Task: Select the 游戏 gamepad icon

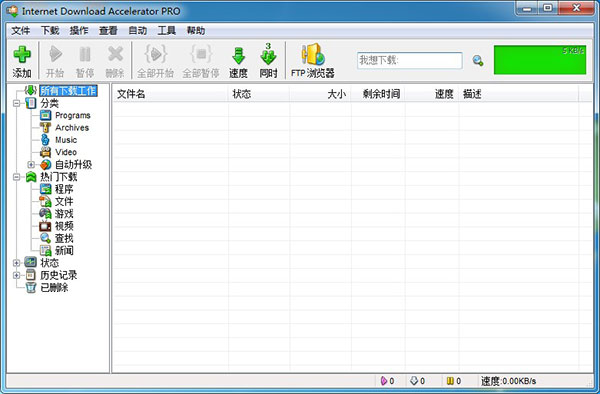Action: pos(46,213)
